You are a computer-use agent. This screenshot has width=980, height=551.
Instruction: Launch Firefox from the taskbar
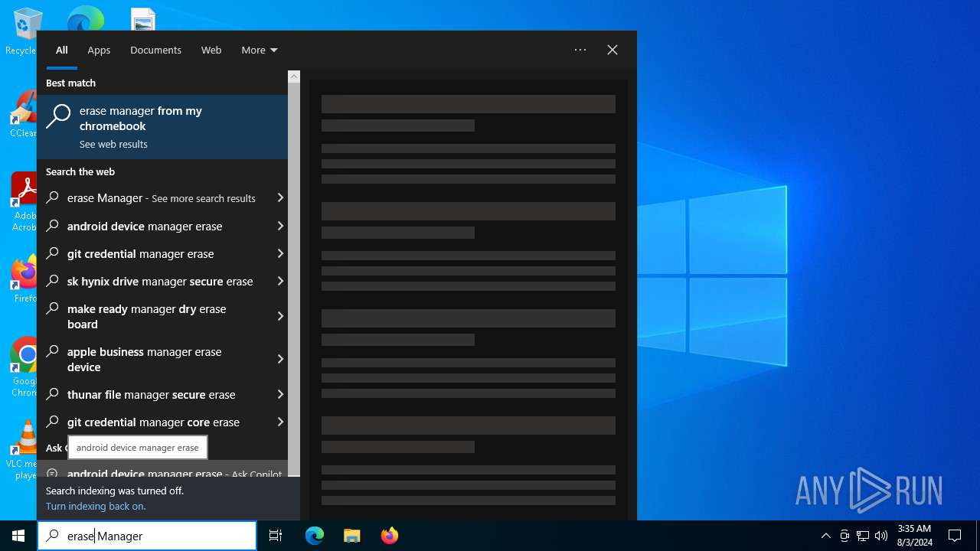(x=389, y=536)
